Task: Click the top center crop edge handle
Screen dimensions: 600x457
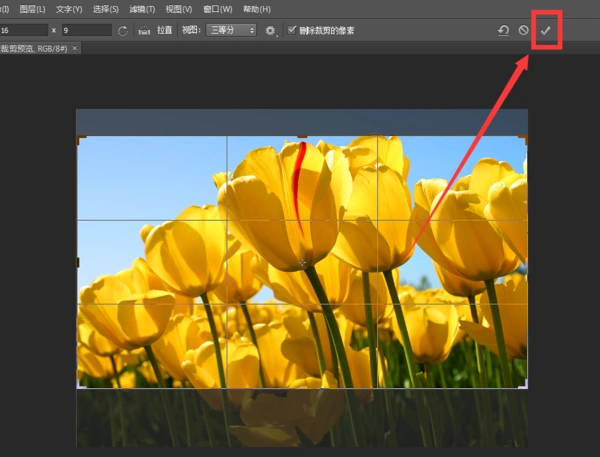Action: pyautogui.click(x=302, y=137)
